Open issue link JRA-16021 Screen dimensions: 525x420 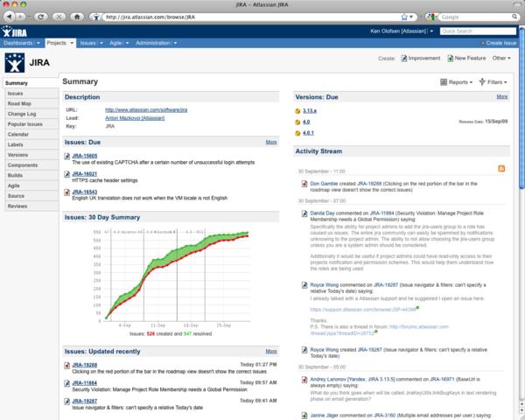coord(85,174)
